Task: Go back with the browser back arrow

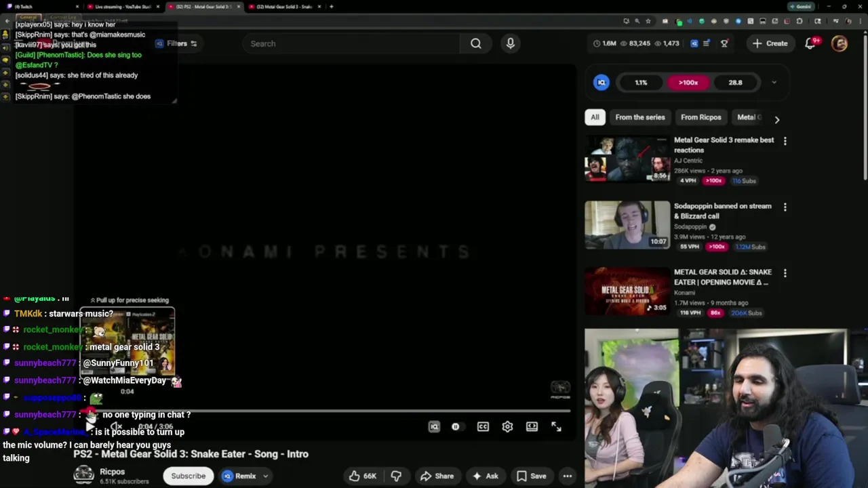Action: click(7, 21)
